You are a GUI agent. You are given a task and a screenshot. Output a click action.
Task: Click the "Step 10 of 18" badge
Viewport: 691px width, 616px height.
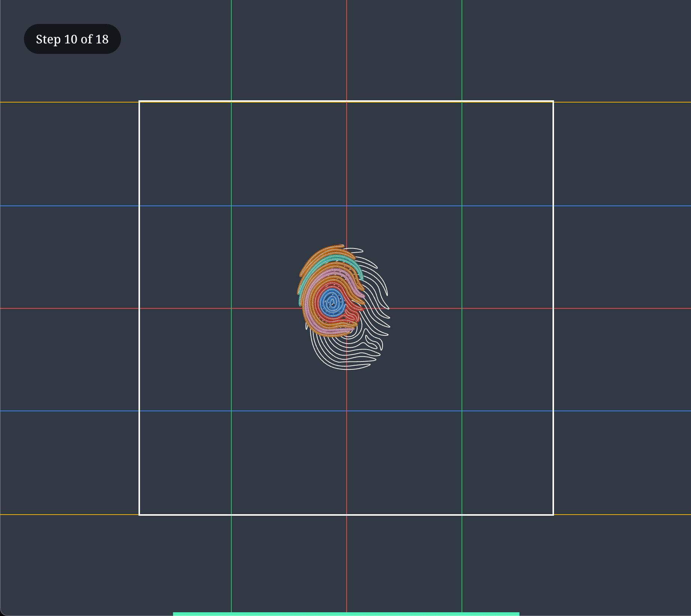pyautogui.click(x=72, y=39)
